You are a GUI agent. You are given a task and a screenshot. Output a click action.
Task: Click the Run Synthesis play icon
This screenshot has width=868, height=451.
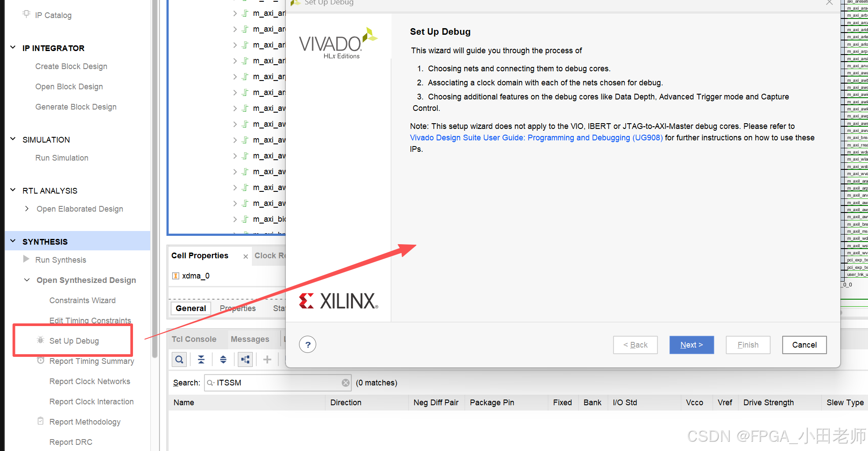pos(26,259)
